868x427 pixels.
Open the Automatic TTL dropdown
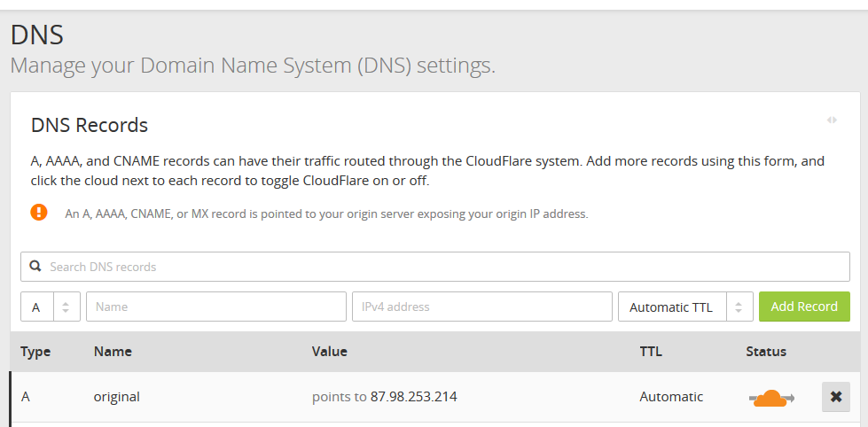[x=671, y=307]
